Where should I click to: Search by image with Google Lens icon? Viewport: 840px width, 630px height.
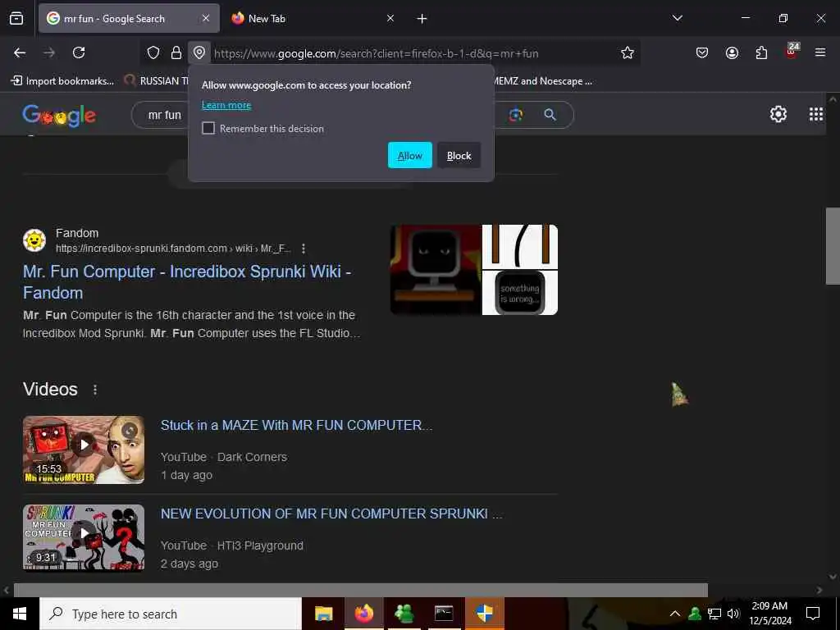(x=516, y=115)
